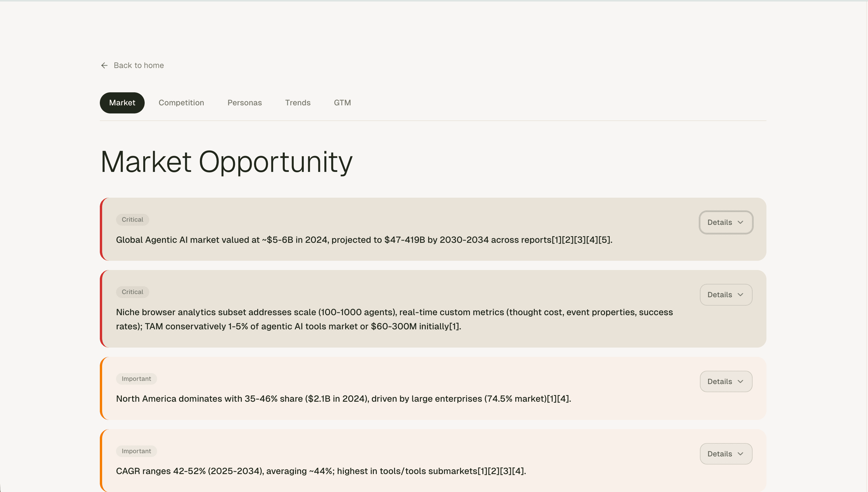868x492 pixels.
Task: Click the chevron on the first Details button
Action: pyautogui.click(x=741, y=222)
